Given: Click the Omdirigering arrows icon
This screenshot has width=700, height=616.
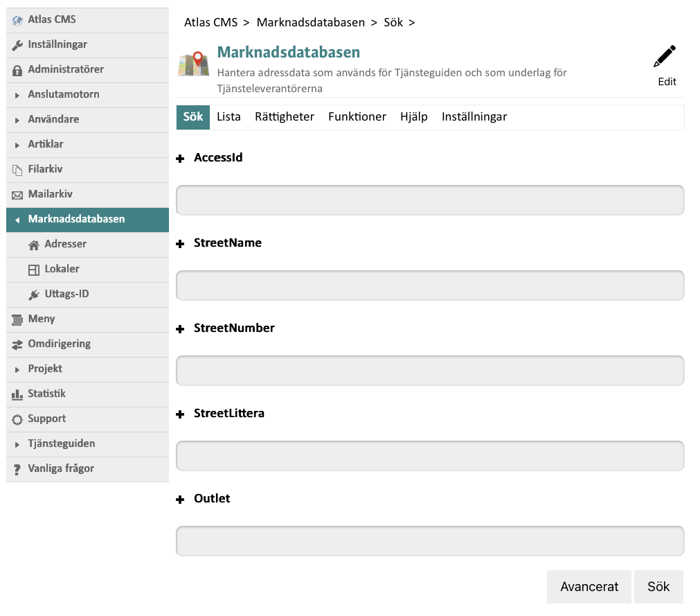Looking at the screenshot, I should [17, 344].
